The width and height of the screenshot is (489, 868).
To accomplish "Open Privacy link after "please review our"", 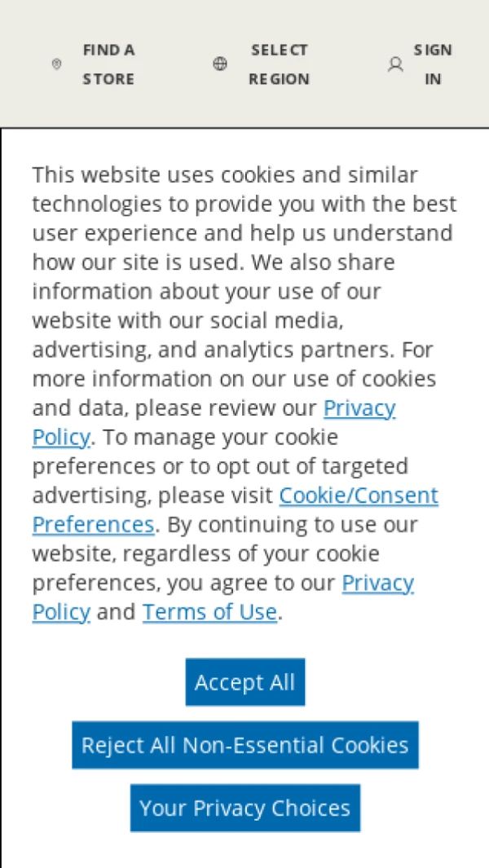I will point(359,408).
